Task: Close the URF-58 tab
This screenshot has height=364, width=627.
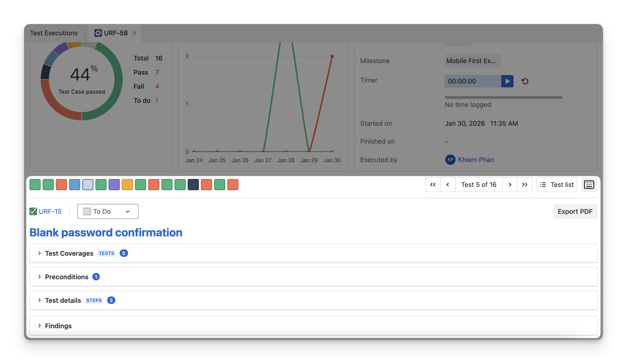Action: pos(134,33)
